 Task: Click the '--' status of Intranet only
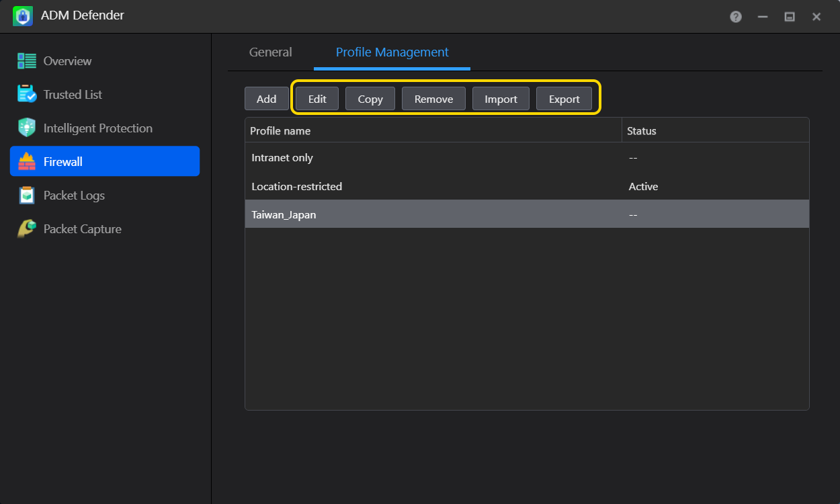pyautogui.click(x=633, y=158)
